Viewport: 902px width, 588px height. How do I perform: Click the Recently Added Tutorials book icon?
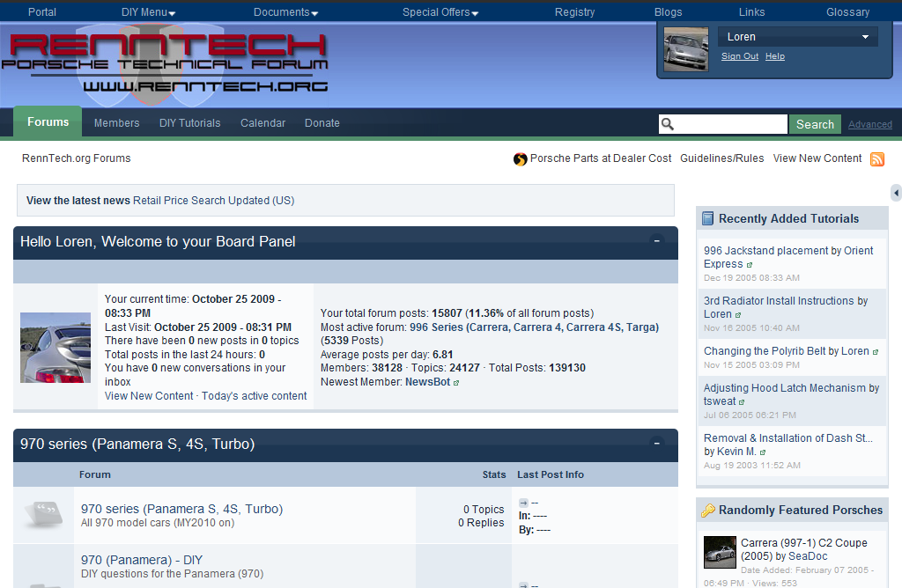pos(708,218)
